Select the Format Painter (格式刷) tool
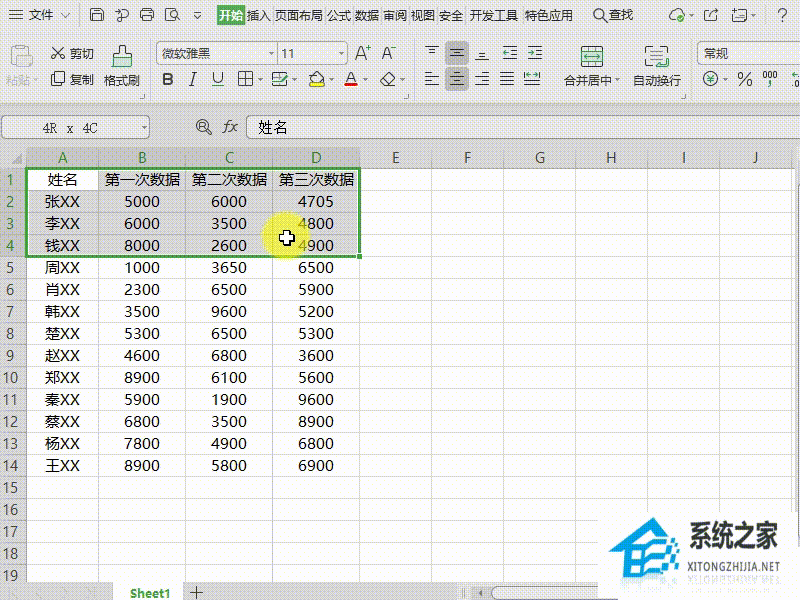Viewport: 800px width, 600px height. pyautogui.click(x=121, y=66)
